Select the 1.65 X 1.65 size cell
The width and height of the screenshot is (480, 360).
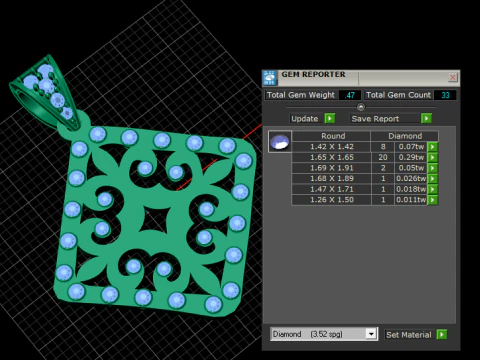[332, 157]
